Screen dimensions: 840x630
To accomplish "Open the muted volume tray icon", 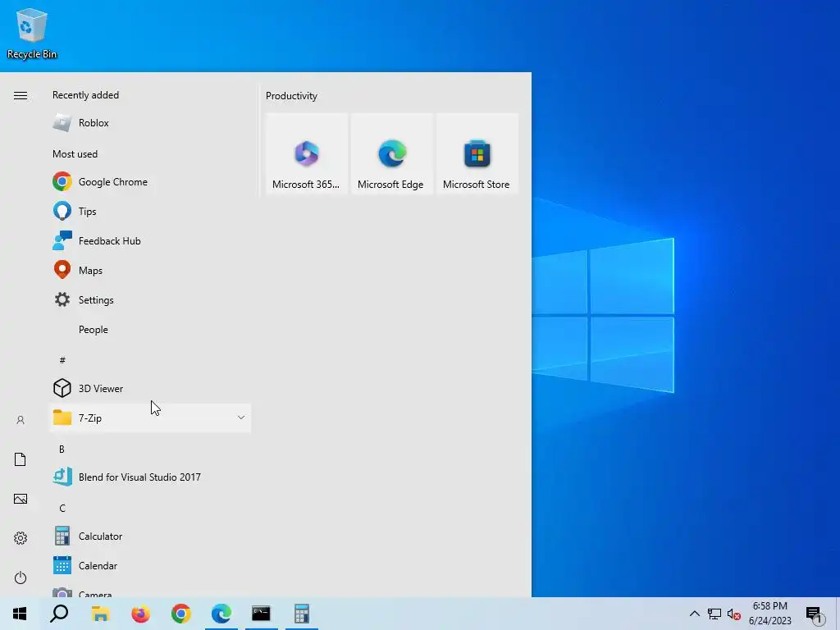I will [734, 614].
